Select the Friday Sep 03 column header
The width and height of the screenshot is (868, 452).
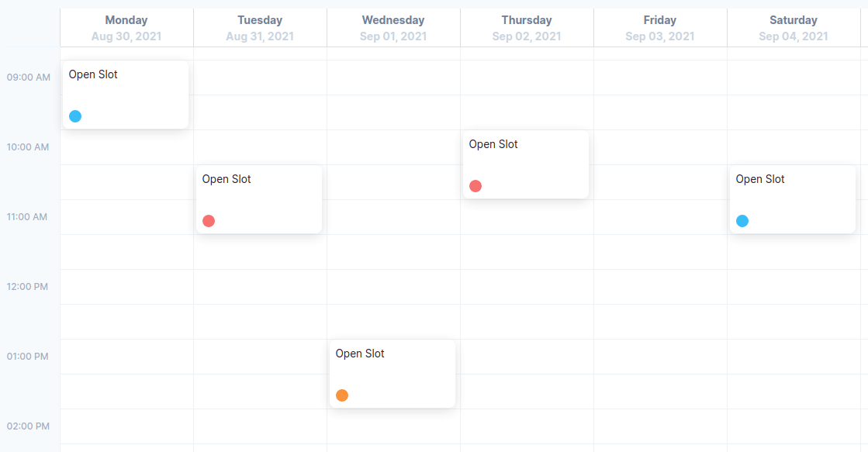pos(659,27)
